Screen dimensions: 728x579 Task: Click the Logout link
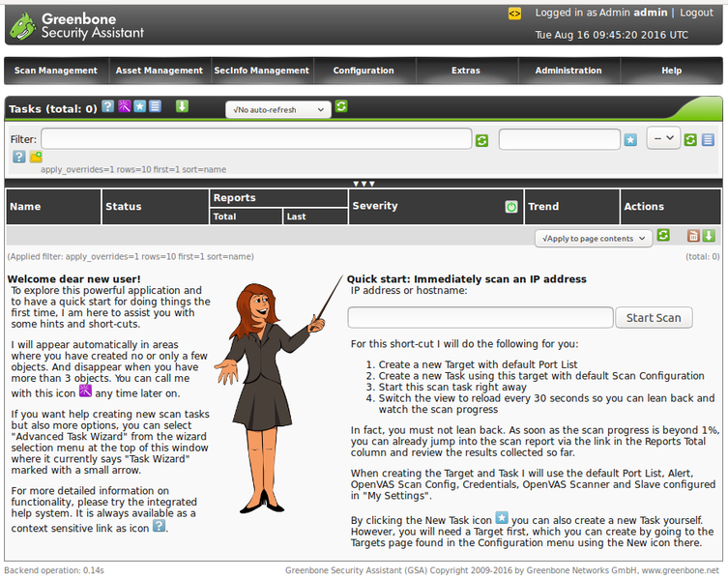pos(696,13)
